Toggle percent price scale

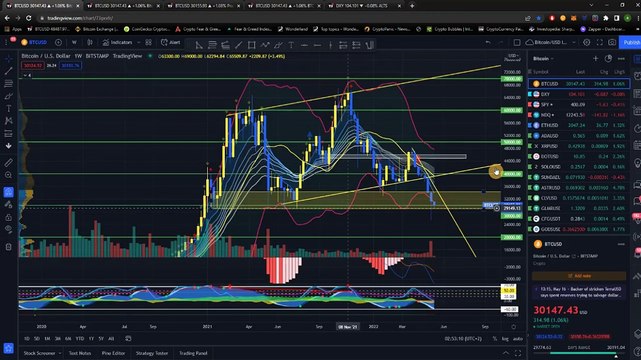[x=495, y=339]
